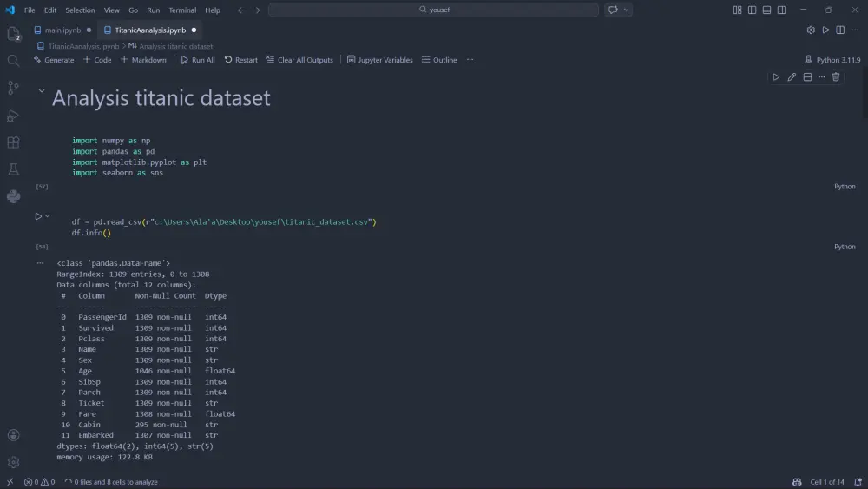Open the notifications bell in the status bar

(858, 482)
